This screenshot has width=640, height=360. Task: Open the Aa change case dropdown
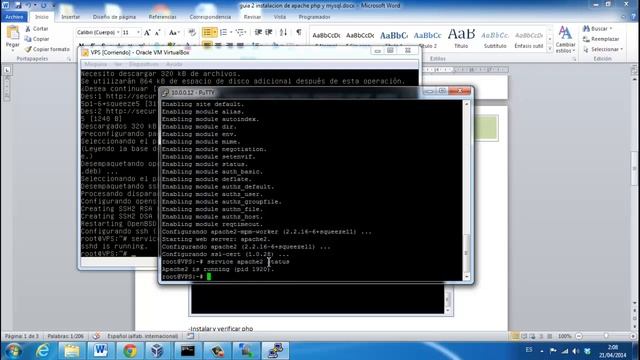pos(174,32)
